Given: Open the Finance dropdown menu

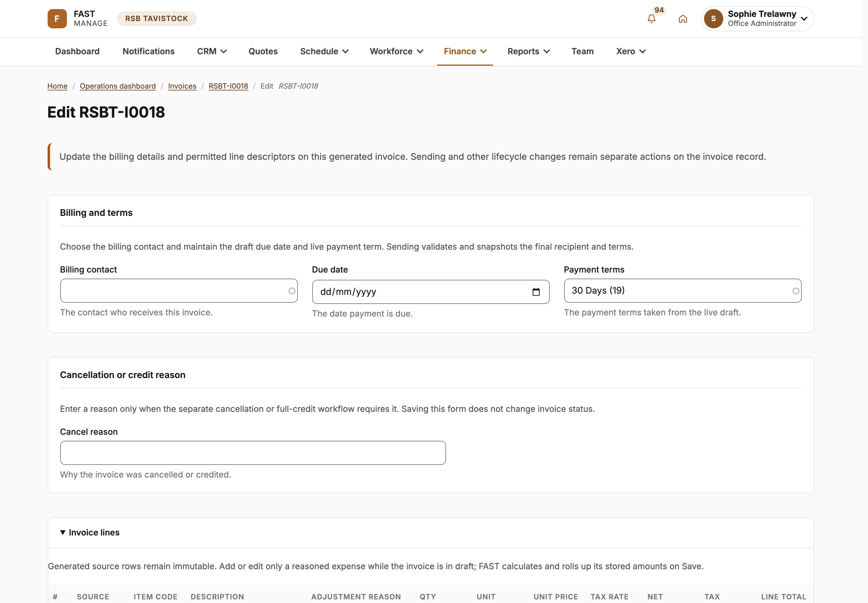Looking at the screenshot, I should [465, 51].
